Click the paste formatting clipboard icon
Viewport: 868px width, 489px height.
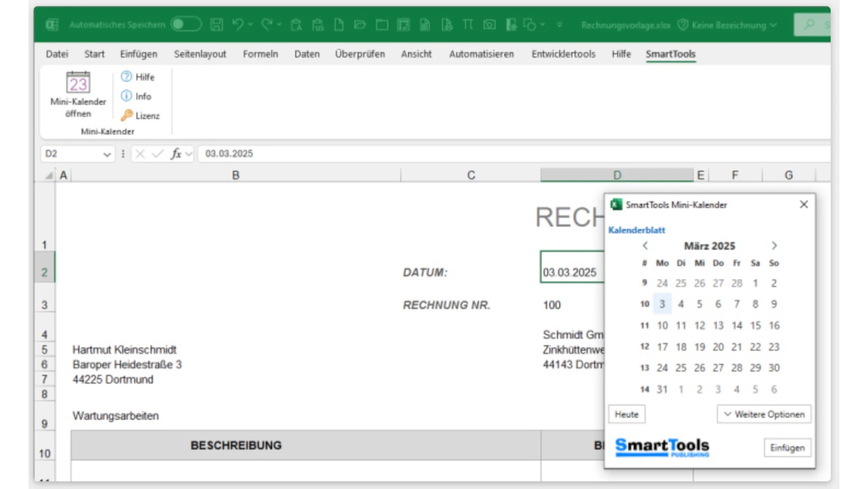tap(296, 25)
